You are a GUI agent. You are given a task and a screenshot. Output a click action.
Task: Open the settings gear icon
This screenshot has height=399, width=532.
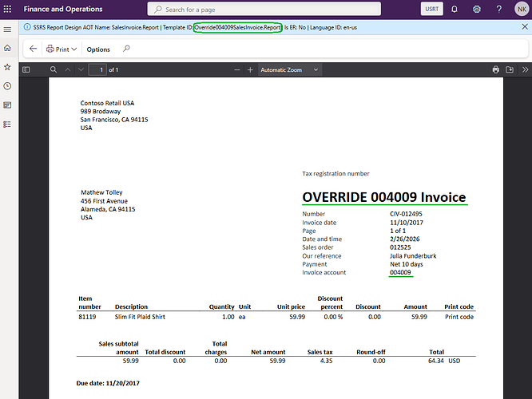[477, 9]
